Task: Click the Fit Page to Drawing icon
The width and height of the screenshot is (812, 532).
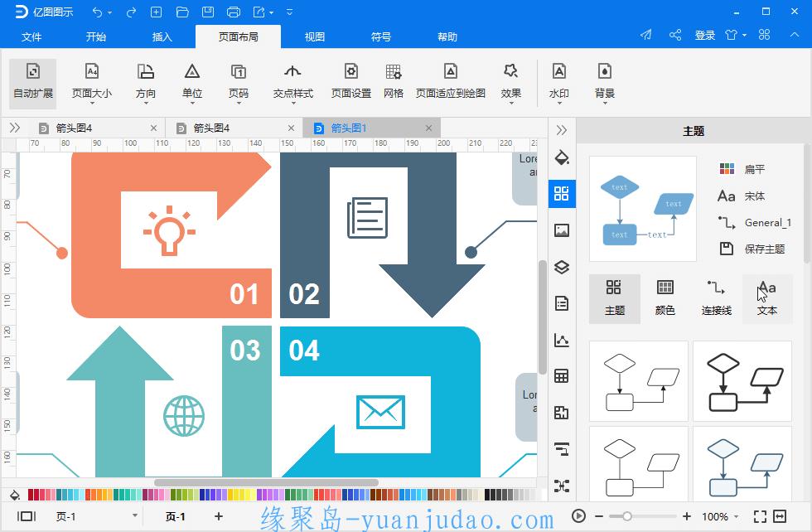Action: pyautogui.click(x=450, y=81)
